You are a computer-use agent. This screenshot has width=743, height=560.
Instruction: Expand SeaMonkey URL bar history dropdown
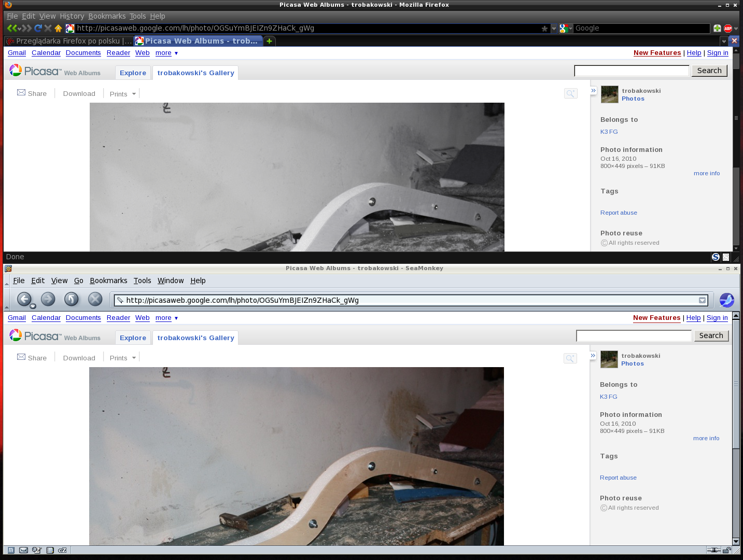[x=702, y=300]
